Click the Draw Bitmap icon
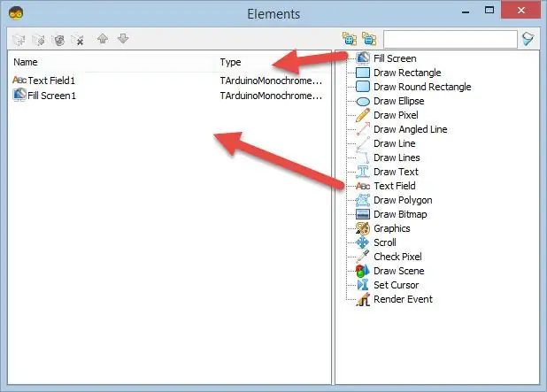The height and width of the screenshot is (392, 547). (363, 214)
